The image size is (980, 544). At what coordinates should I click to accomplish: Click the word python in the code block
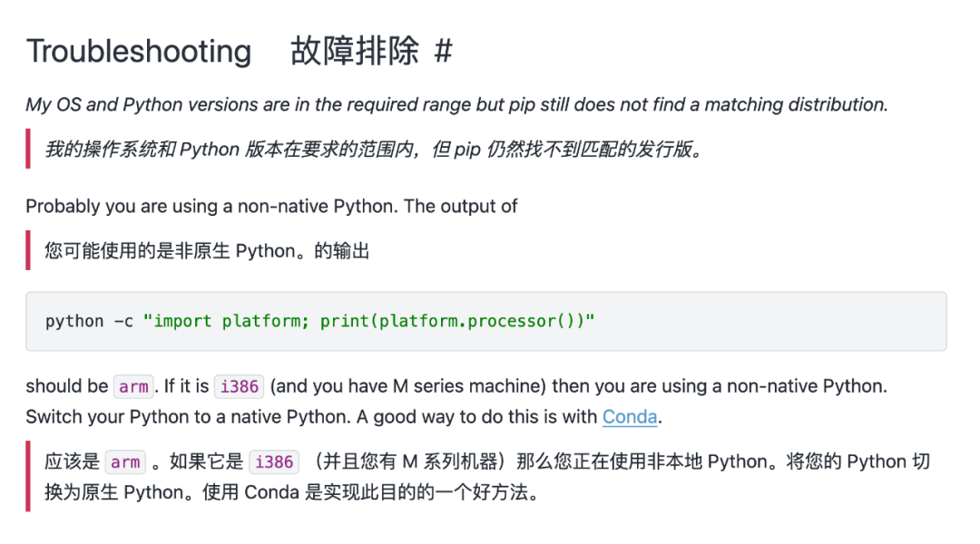(x=74, y=321)
